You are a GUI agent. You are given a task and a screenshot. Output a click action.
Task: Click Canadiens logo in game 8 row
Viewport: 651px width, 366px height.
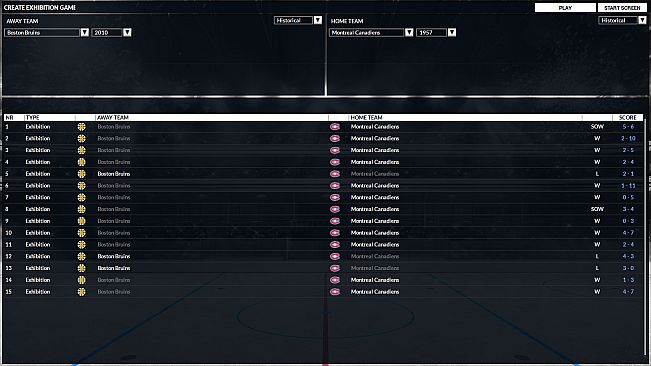[x=335, y=209]
